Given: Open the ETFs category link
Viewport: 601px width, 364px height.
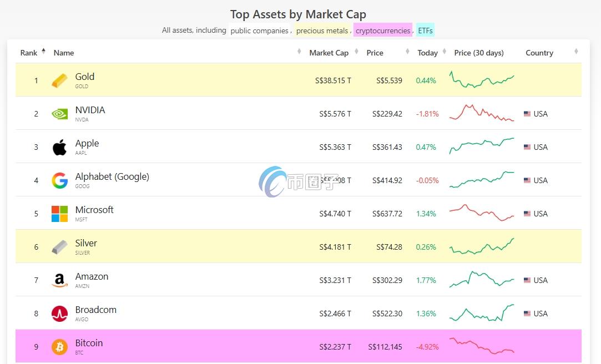Looking at the screenshot, I should point(425,31).
